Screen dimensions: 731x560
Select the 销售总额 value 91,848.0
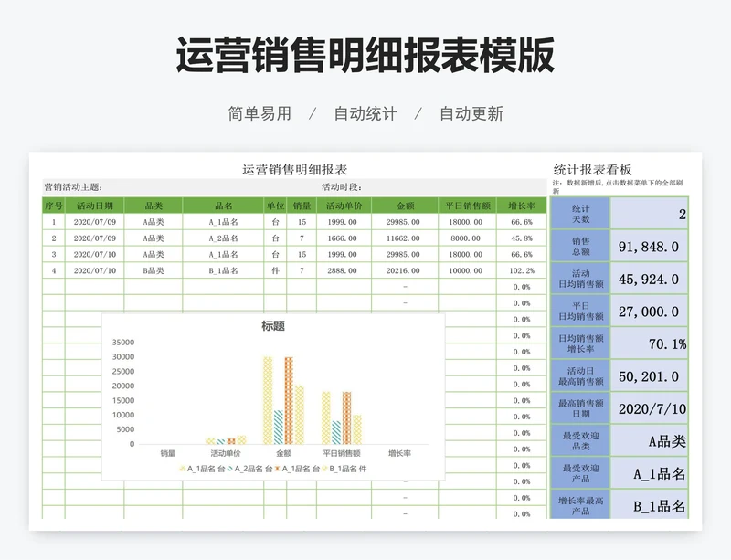click(x=650, y=246)
